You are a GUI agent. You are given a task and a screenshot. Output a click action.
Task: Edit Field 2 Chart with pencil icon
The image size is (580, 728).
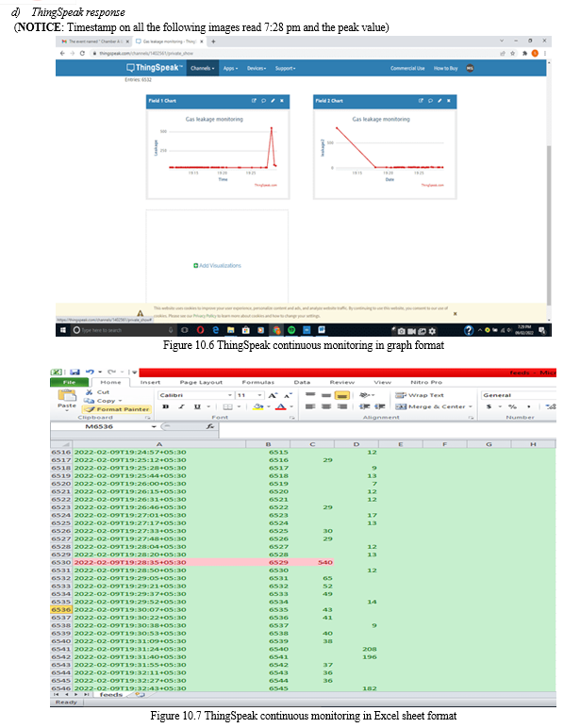coord(439,101)
